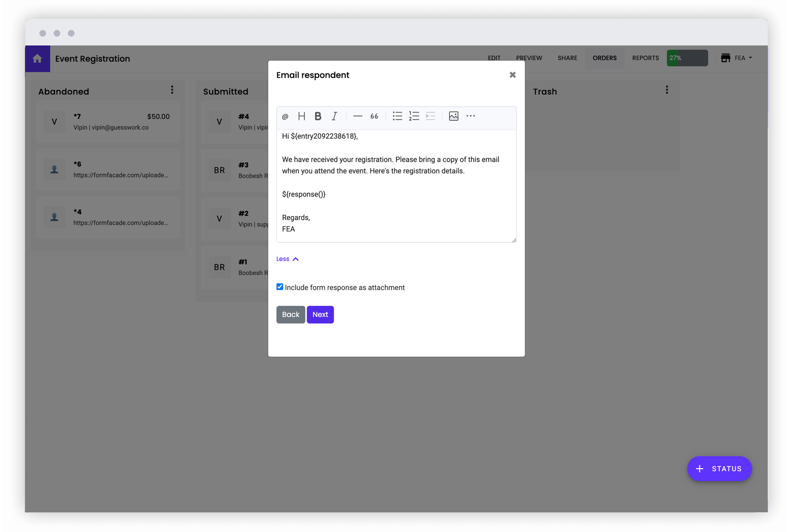Create a bulleted list in the email
The height and width of the screenshot is (532, 787).
click(397, 116)
